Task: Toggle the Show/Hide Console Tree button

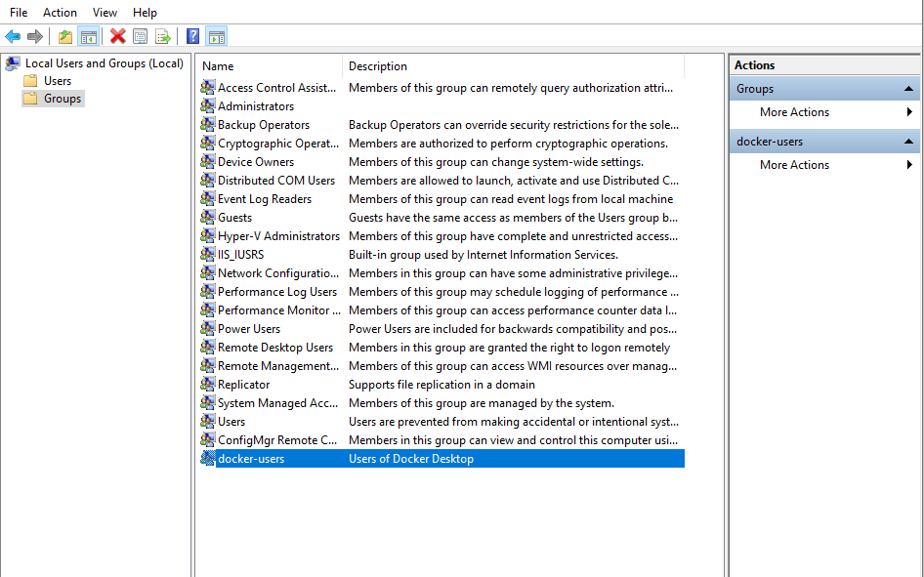Action: click(x=88, y=37)
